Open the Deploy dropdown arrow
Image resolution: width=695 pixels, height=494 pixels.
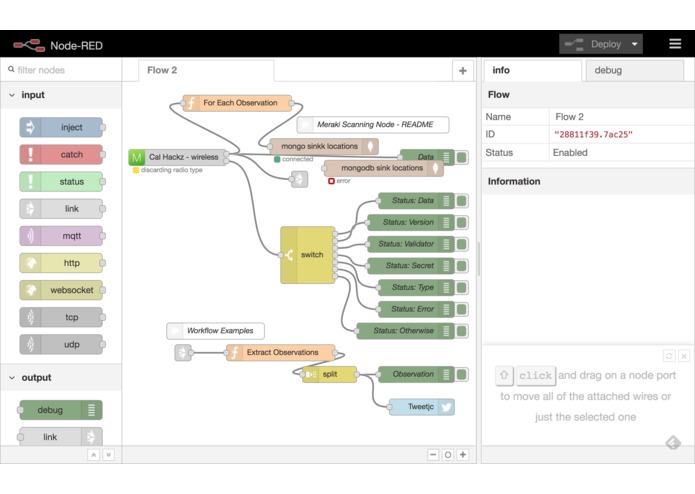(x=635, y=44)
